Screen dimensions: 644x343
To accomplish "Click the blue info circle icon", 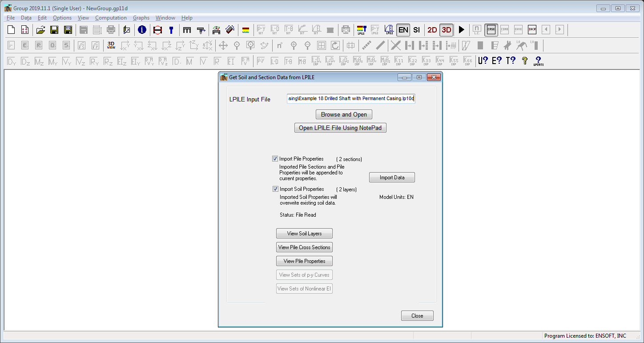I will (142, 30).
